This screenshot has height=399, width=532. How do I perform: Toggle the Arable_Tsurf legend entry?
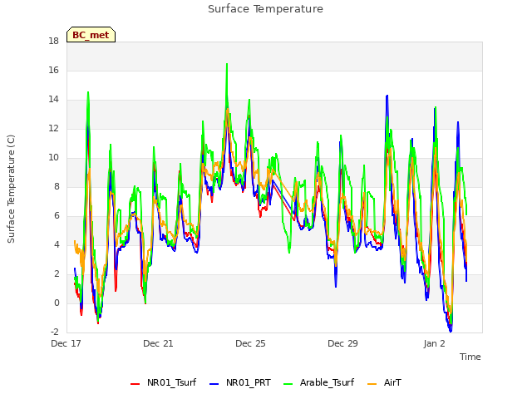(x=318, y=382)
